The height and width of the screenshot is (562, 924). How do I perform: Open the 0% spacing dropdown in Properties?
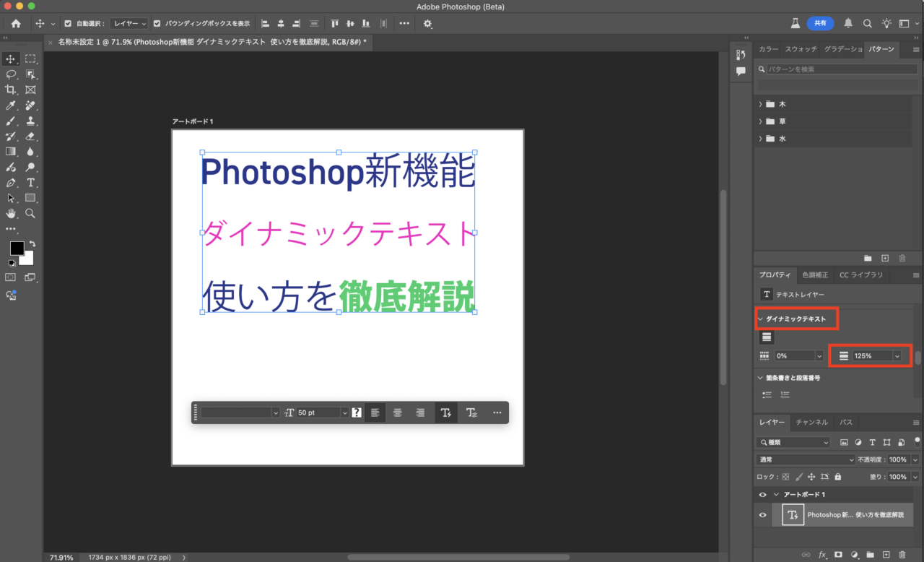pos(819,355)
